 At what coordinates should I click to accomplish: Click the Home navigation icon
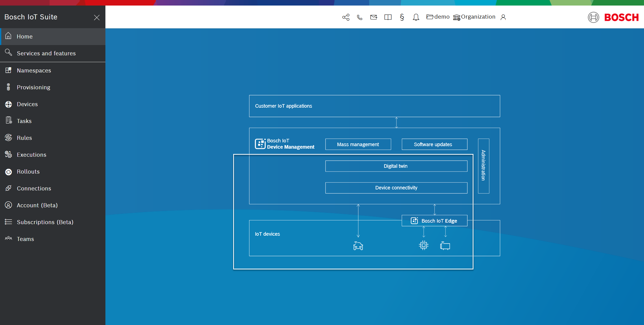tap(8, 36)
